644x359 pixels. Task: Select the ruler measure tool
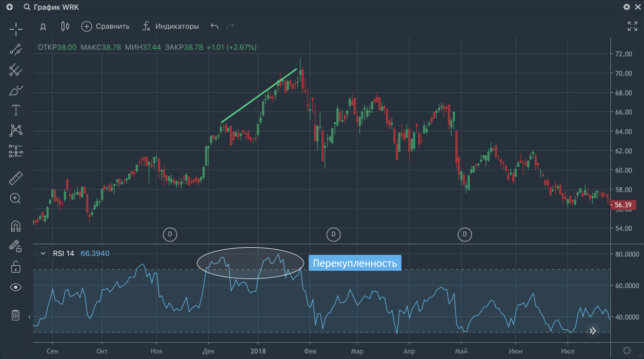pyautogui.click(x=16, y=178)
